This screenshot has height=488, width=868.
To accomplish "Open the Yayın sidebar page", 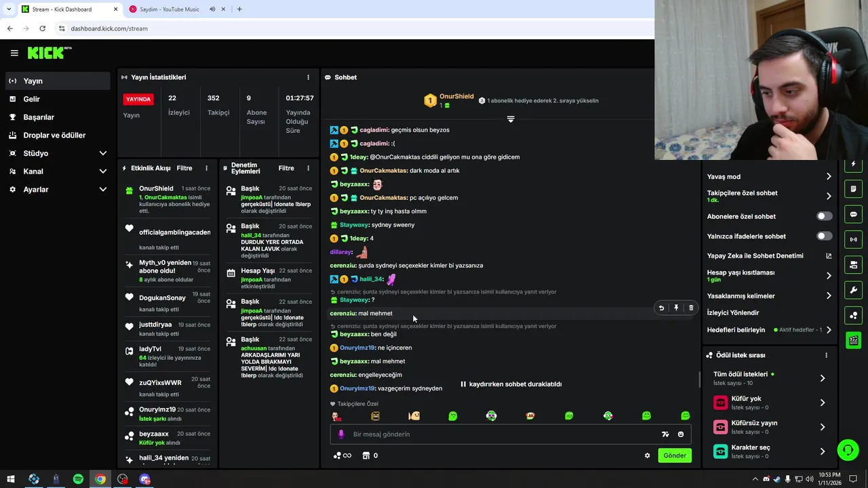I will pyautogui.click(x=57, y=81).
